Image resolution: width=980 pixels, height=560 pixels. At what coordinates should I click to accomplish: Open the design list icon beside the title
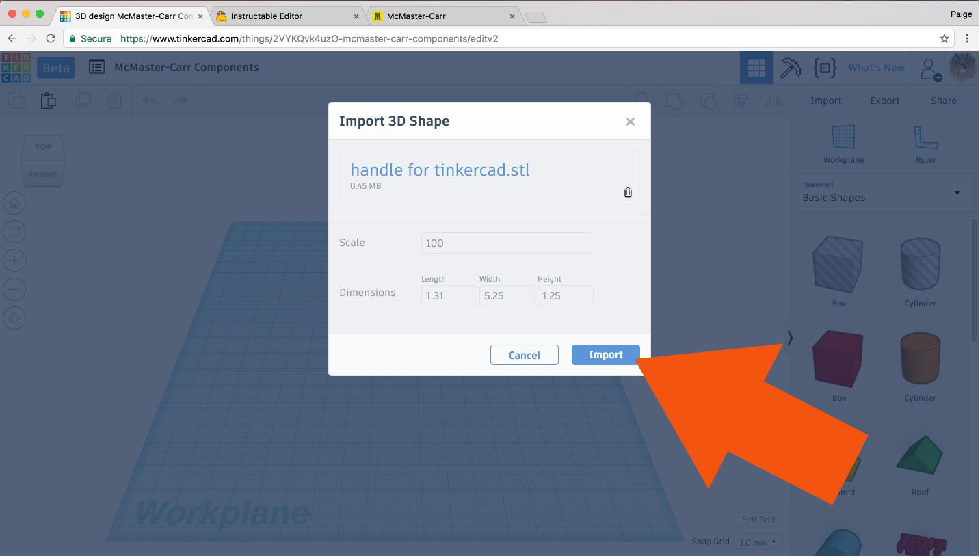(x=97, y=67)
